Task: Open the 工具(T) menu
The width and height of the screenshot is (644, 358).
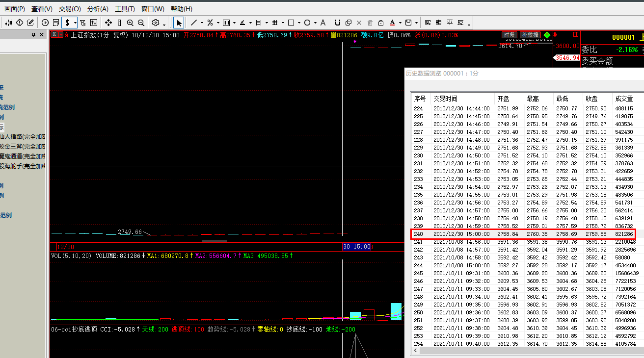Action: pos(125,9)
